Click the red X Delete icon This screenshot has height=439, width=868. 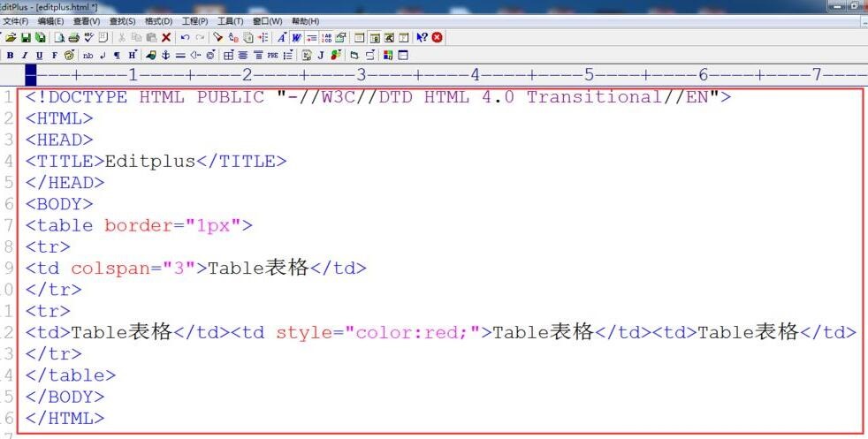point(166,38)
